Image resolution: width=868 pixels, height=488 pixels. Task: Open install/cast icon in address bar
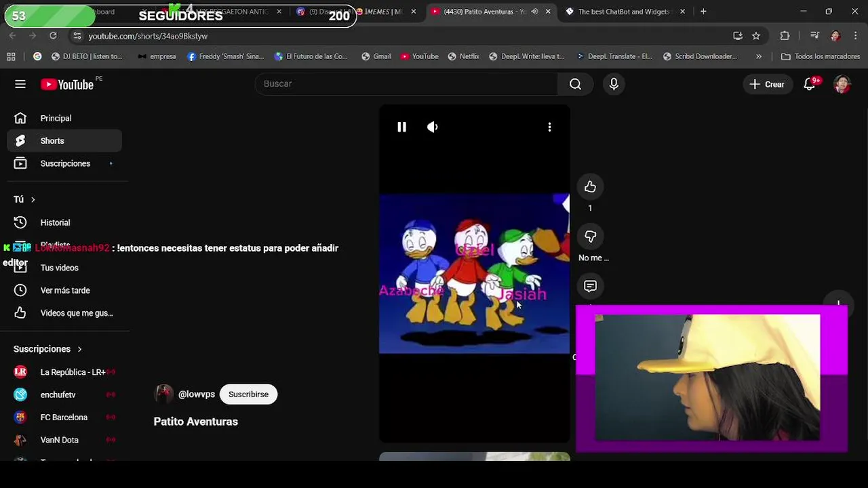click(x=738, y=35)
